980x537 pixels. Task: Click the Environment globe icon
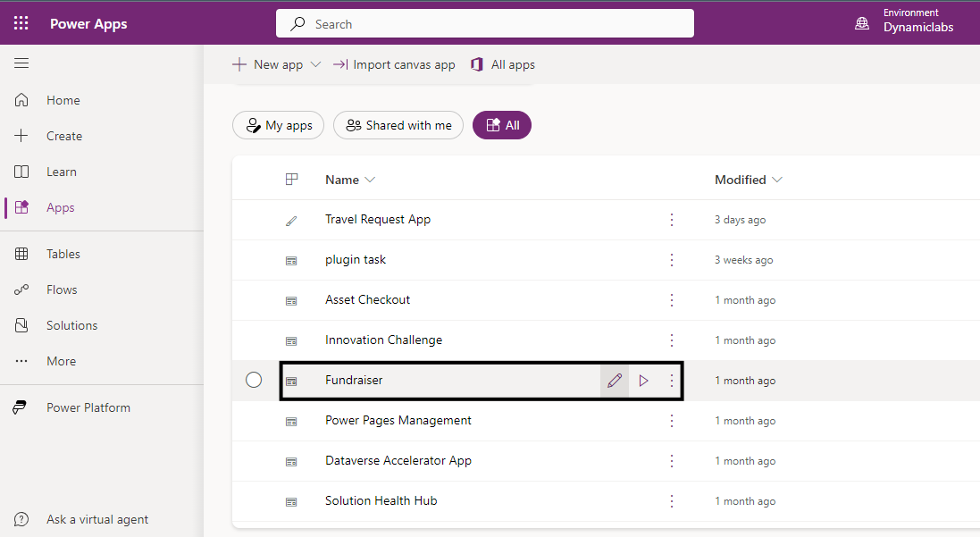click(862, 24)
